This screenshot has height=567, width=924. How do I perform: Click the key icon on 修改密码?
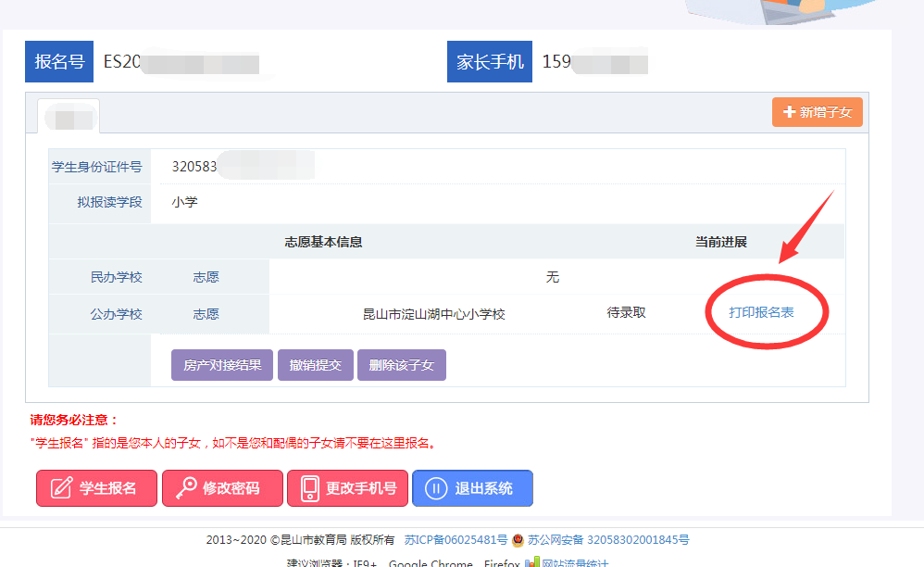tap(186, 488)
